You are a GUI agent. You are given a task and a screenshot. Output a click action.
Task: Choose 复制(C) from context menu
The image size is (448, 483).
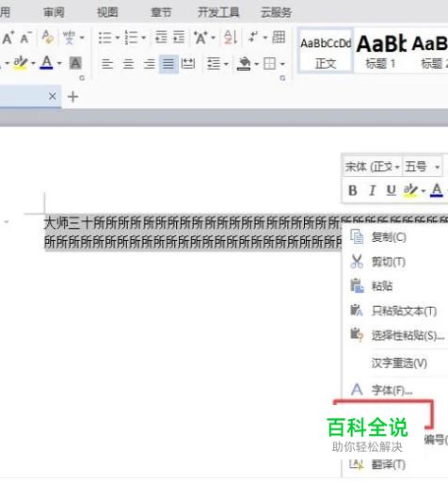click(389, 237)
